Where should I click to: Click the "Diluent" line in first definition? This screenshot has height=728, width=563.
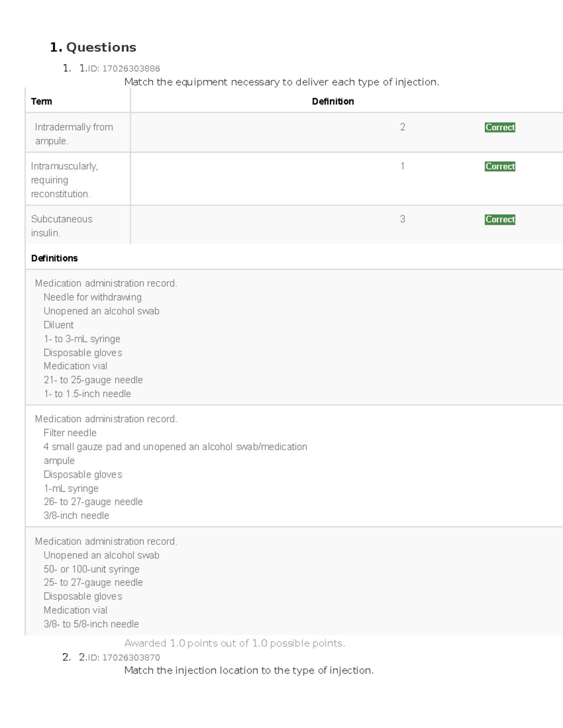click(x=59, y=325)
